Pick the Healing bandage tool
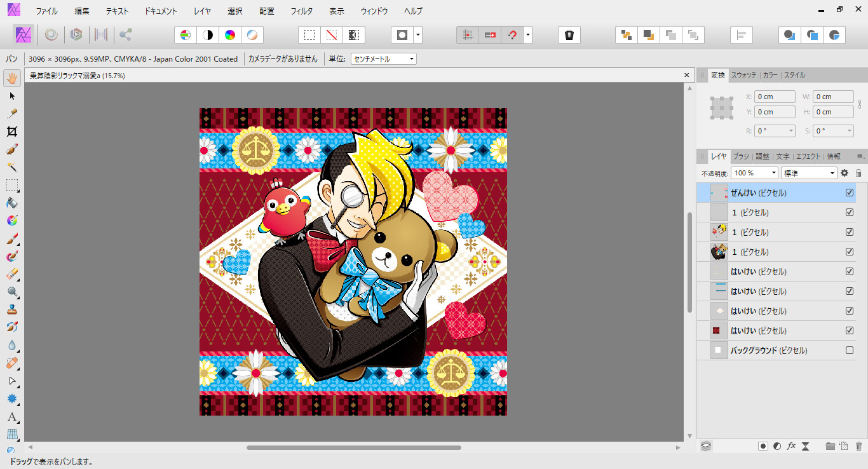Screen dimensions: 868x469 [x=12, y=364]
